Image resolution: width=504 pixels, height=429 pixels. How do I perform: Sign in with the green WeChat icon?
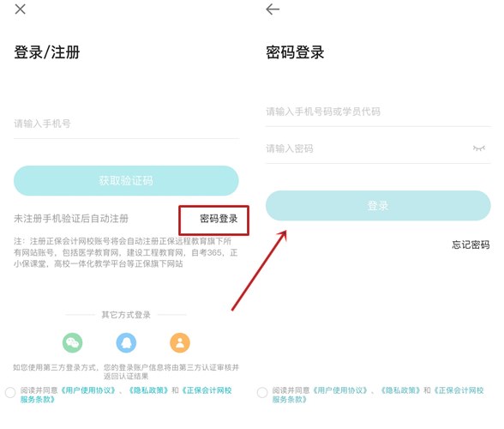(x=72, y=342)
